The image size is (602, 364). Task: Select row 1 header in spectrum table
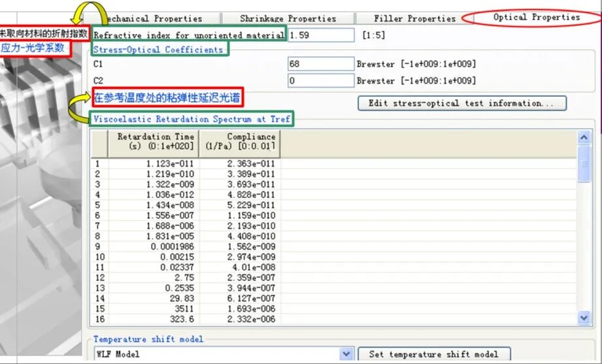(98, 164)
